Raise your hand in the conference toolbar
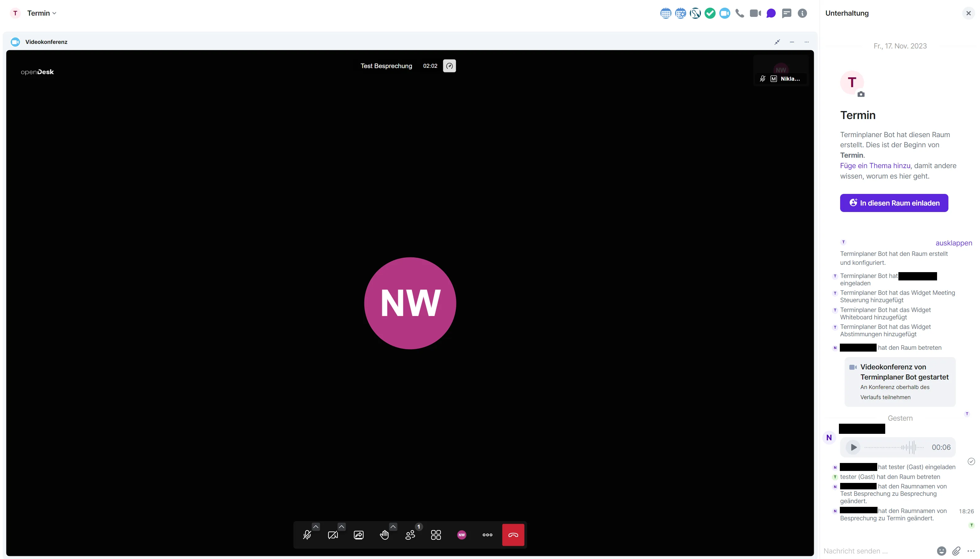 click(x=384, y=535)
